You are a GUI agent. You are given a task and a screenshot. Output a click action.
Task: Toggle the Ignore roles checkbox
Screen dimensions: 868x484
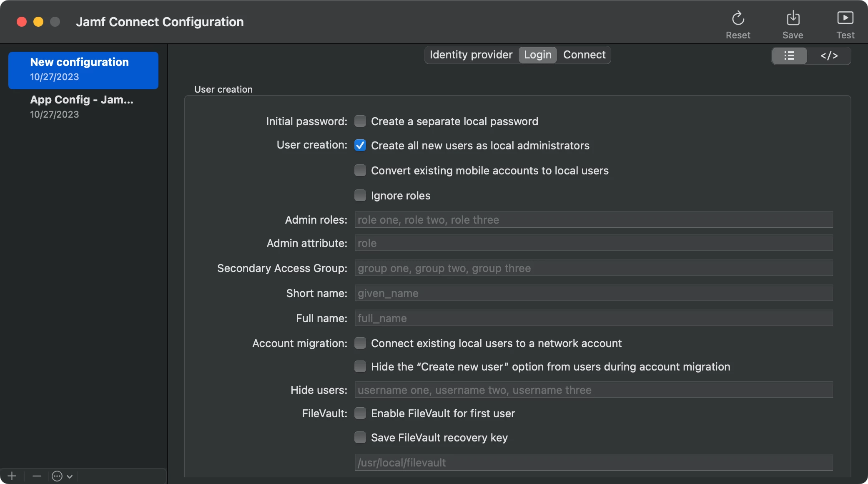(x=360, y=195)
